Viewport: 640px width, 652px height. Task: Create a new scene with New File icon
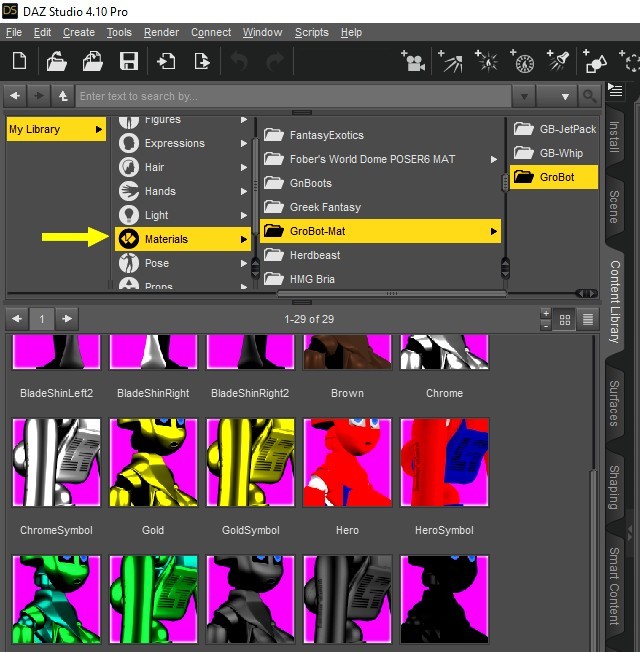tap(20, 62)
